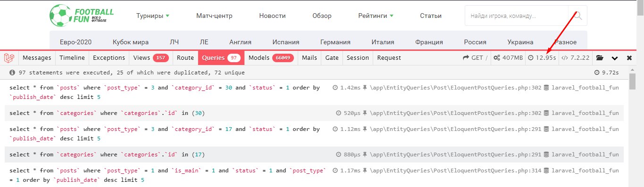Switch to the Timeline tab
The height and width of the screenshot is (187, 644).
pyautogui.click(x=72, y=58)
